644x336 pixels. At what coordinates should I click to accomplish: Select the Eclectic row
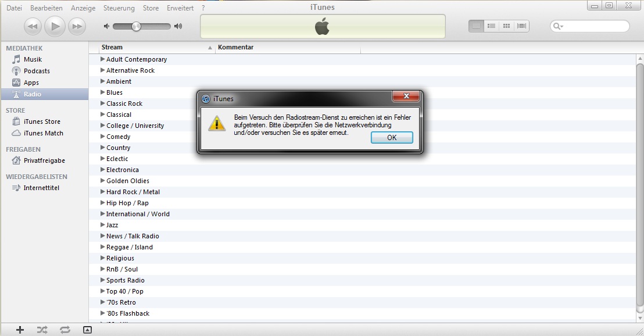coord(363,159)
